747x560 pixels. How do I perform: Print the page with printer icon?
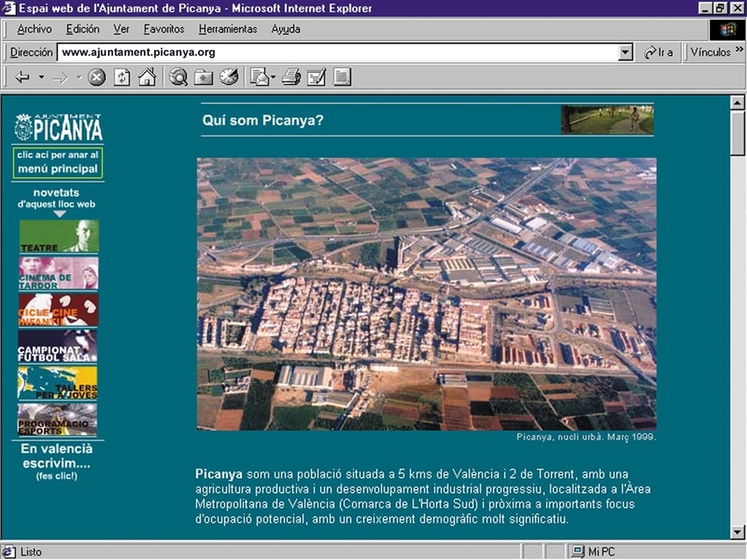(292, 77)
